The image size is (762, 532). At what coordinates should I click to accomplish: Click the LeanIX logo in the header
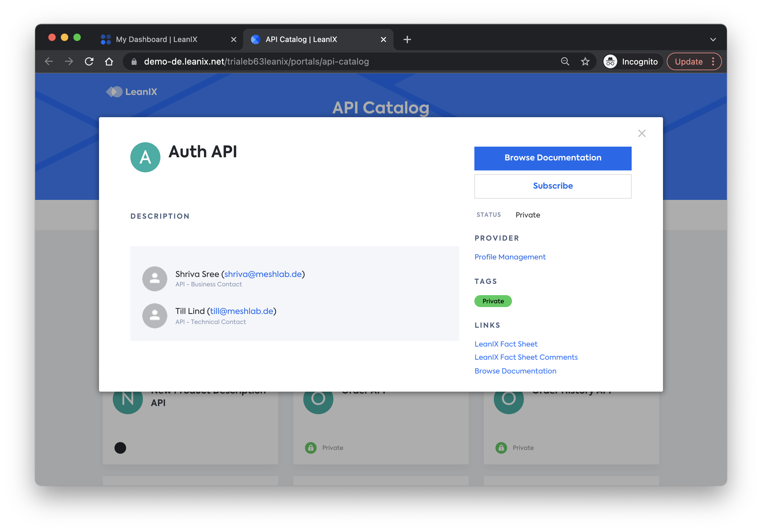(x=131, y=91)
